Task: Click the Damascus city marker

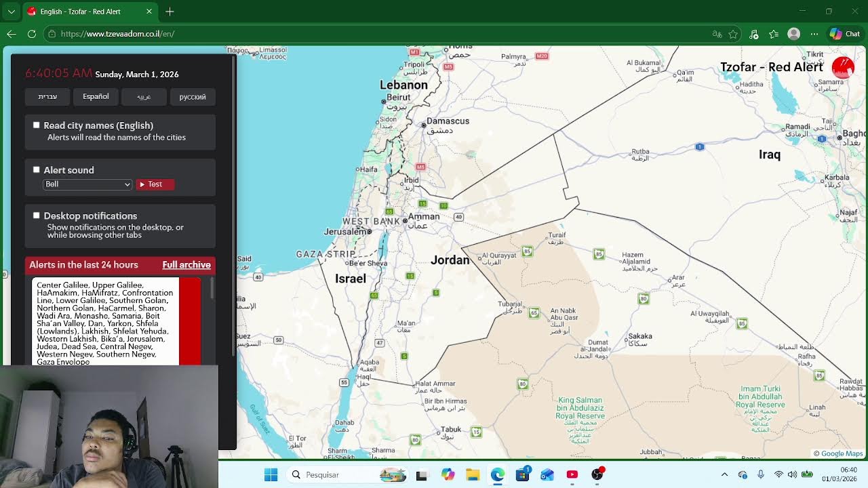Action: tap(424, 125)
